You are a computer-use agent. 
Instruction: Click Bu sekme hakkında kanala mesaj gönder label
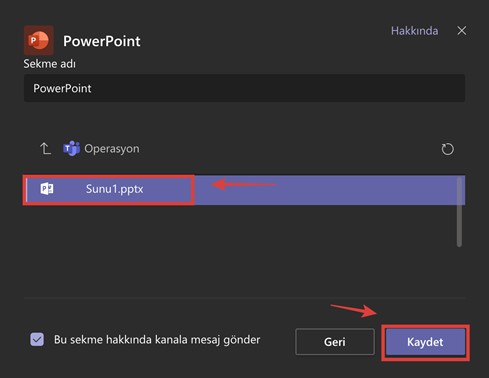[x=157, y=340]
